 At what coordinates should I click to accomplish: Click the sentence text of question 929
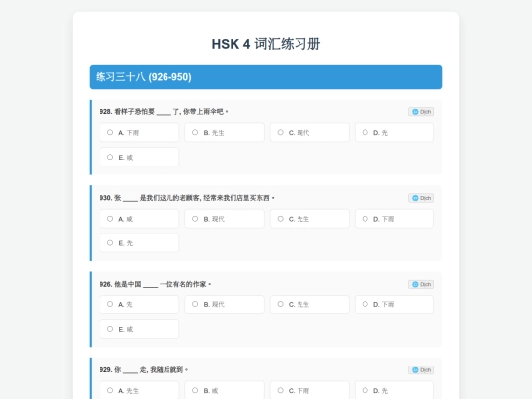(x=144, y=369)
